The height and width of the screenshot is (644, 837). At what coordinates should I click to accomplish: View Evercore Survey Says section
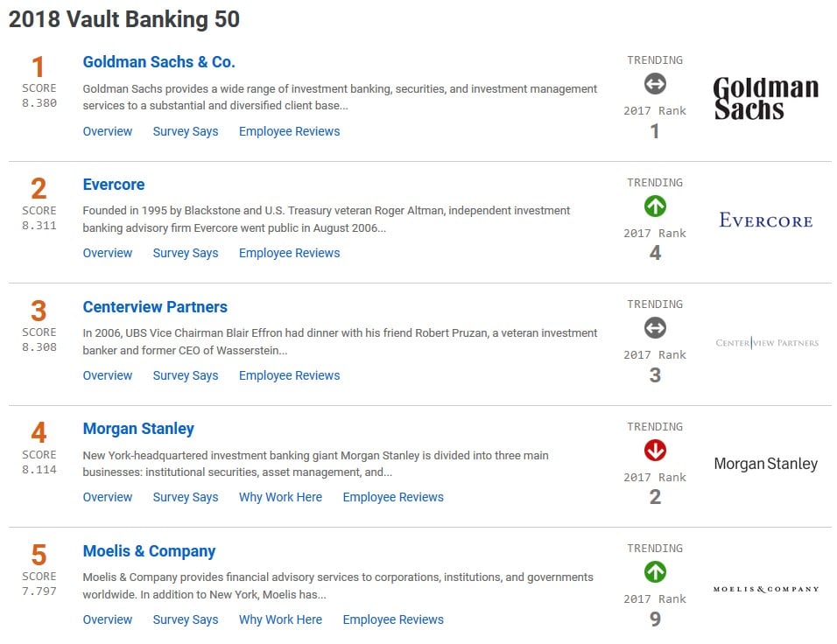point(186,253)
